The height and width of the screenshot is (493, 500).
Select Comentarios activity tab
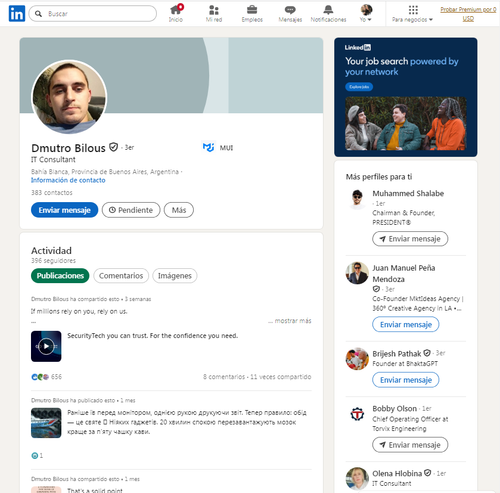[121, 276]
